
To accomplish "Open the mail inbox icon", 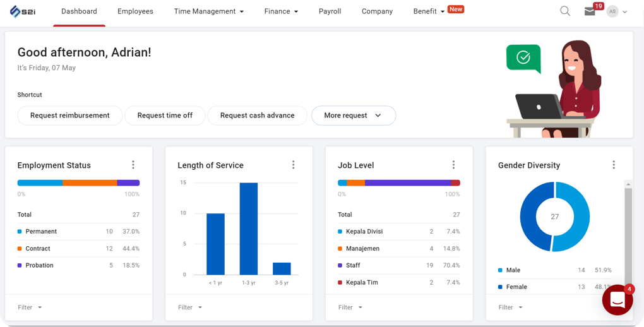I will point(590,11).
